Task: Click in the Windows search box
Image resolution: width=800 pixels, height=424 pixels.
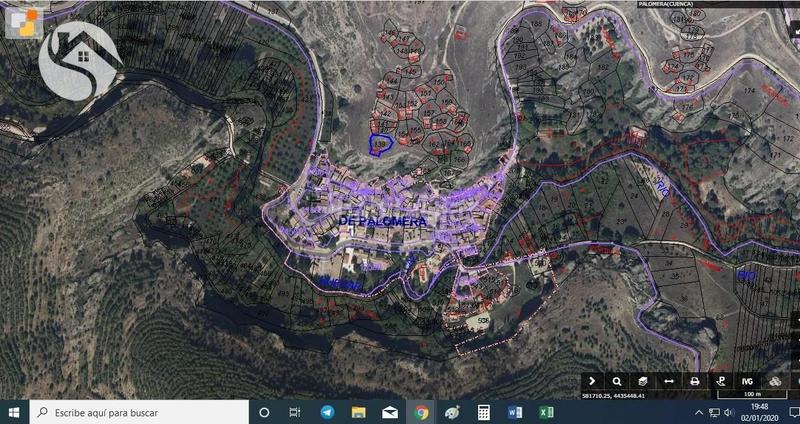Action: [140, 412]
